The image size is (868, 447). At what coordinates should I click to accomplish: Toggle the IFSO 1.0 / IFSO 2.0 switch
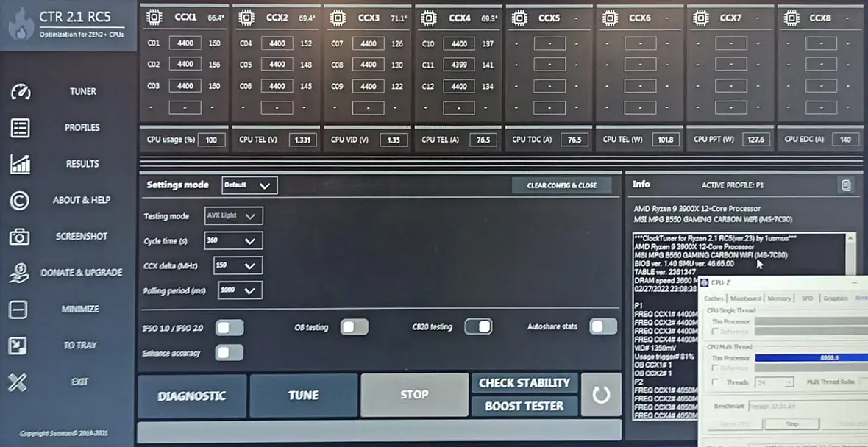(230, 327)
